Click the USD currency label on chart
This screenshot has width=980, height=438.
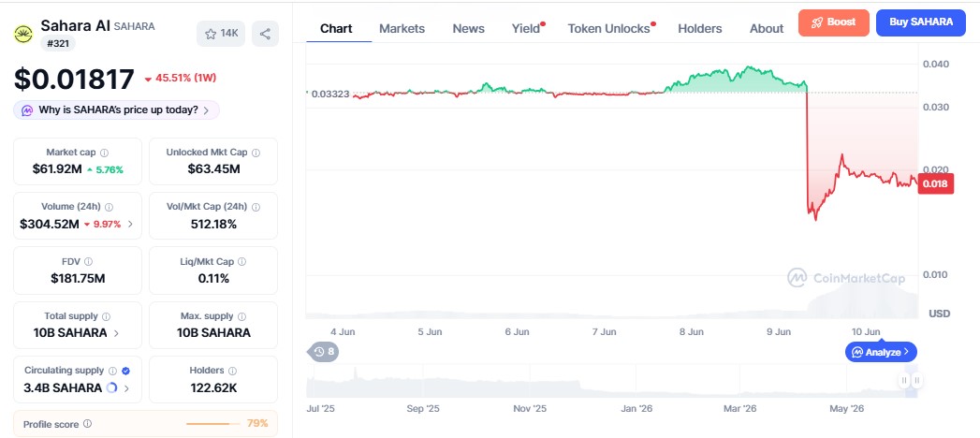[940, 313]
